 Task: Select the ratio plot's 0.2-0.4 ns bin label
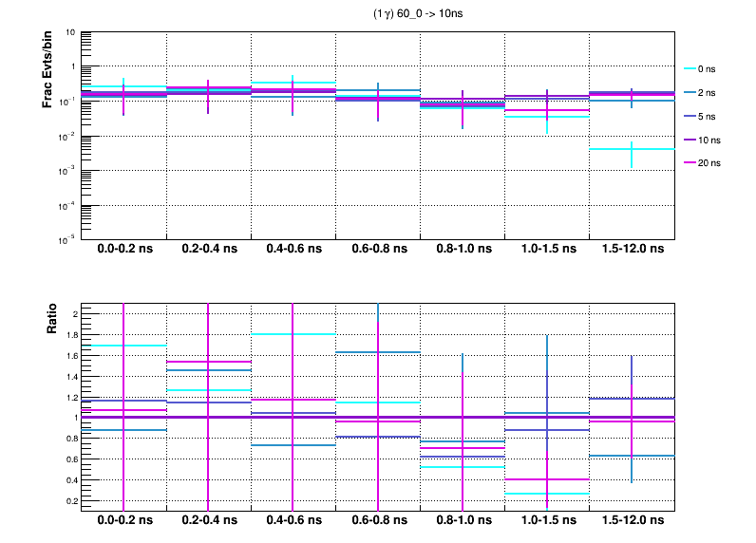point(209,521)
